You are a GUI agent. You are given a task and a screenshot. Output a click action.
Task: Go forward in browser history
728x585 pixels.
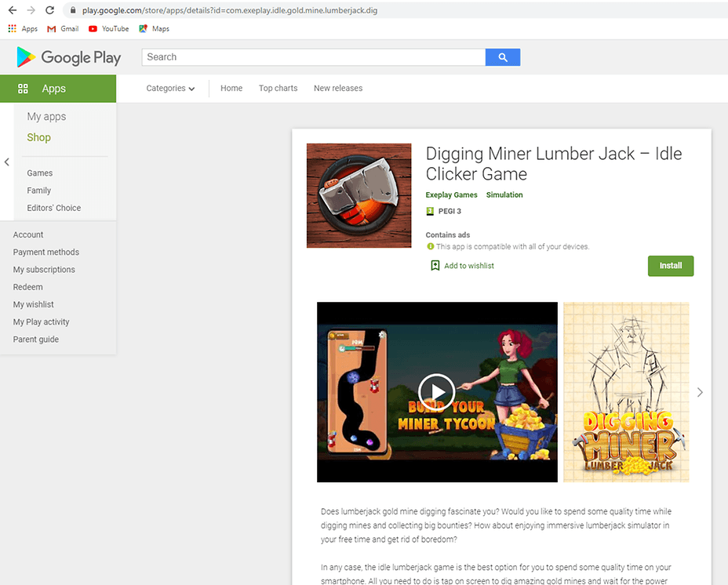pyautogui.click(x=31, y=10)
